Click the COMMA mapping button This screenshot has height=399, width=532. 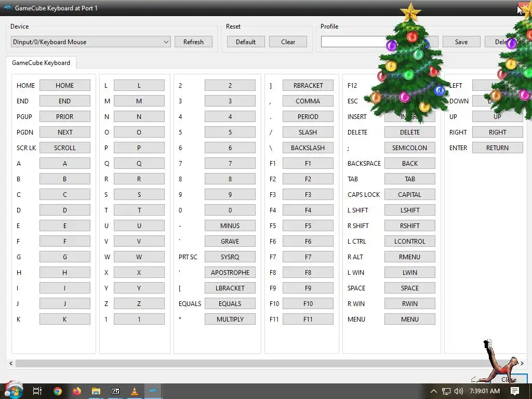point(308,101)
